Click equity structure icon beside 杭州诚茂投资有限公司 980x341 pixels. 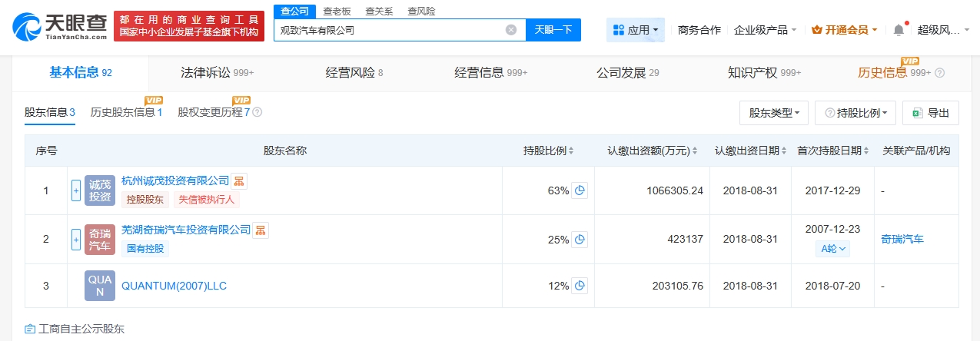(240, 181)
